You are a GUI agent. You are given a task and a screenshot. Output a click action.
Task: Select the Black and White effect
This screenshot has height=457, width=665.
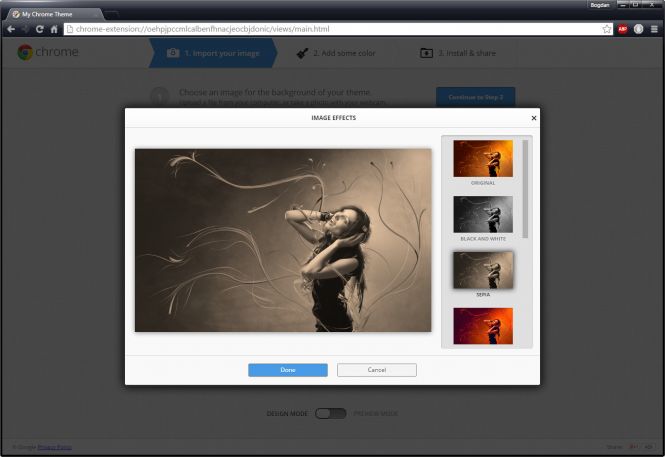coord(483,213)
